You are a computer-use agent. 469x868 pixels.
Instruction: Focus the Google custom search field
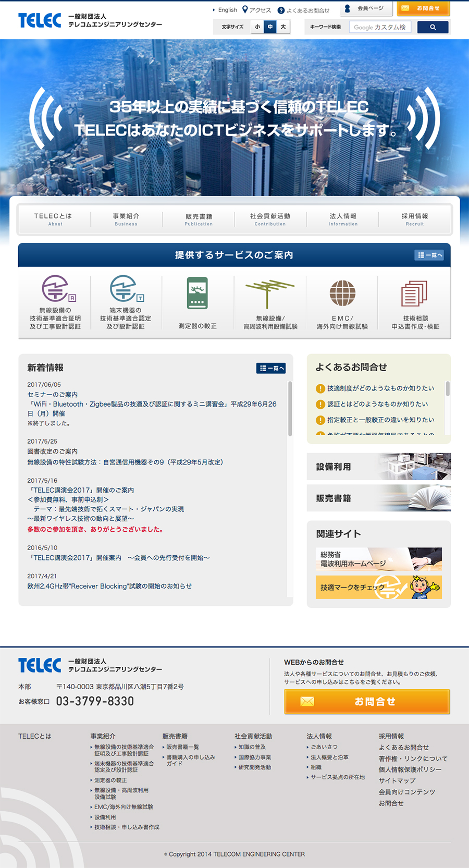(380, 27)
